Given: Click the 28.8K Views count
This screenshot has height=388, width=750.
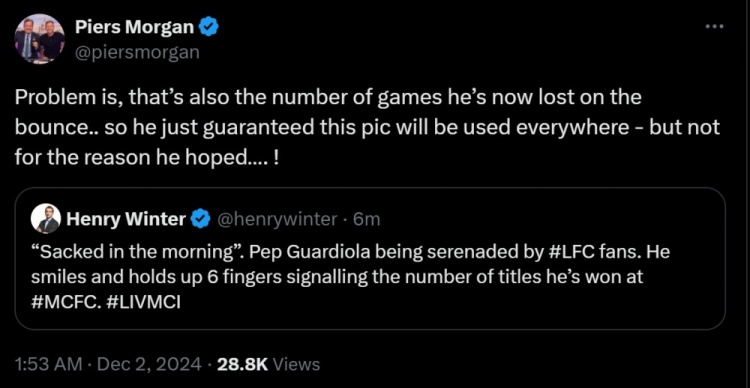Looking at the screenshot, I should point(268,365).
